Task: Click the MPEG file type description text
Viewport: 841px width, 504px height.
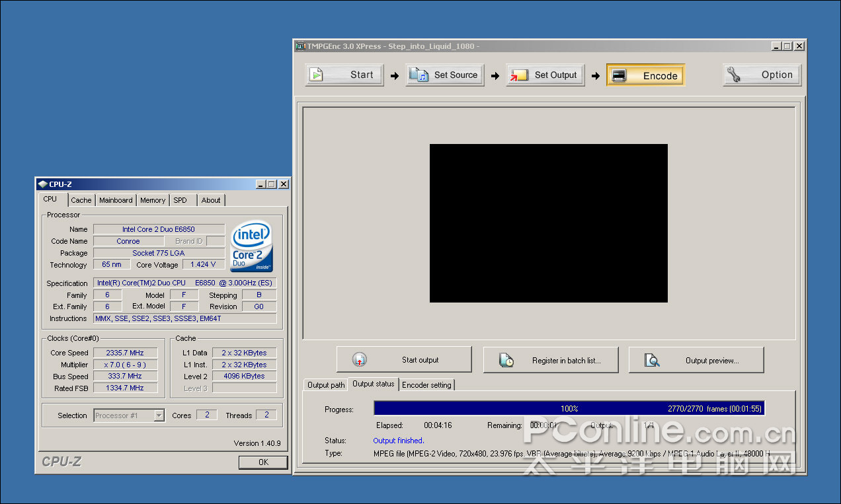Action: 571,454
